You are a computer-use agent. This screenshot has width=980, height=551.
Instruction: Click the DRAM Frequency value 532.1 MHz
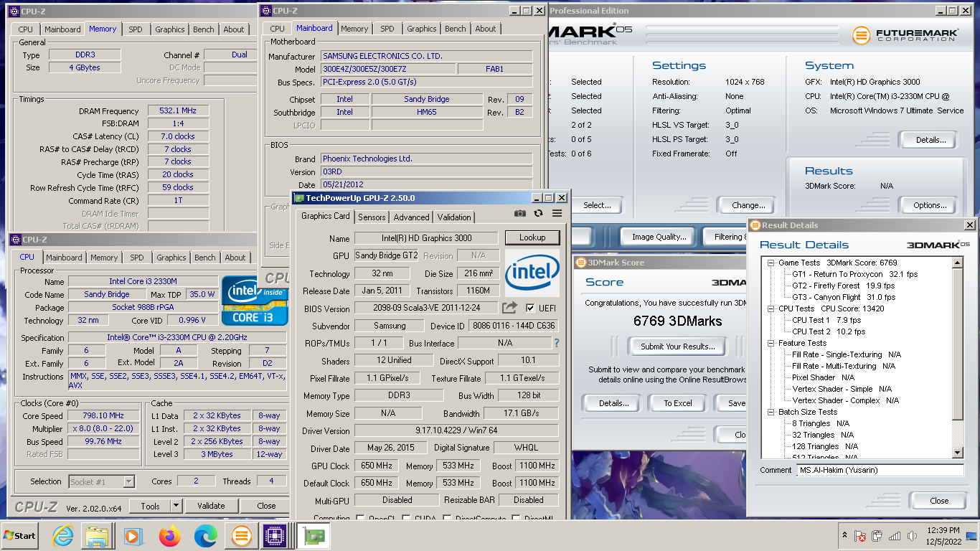[x=179, y=110]
